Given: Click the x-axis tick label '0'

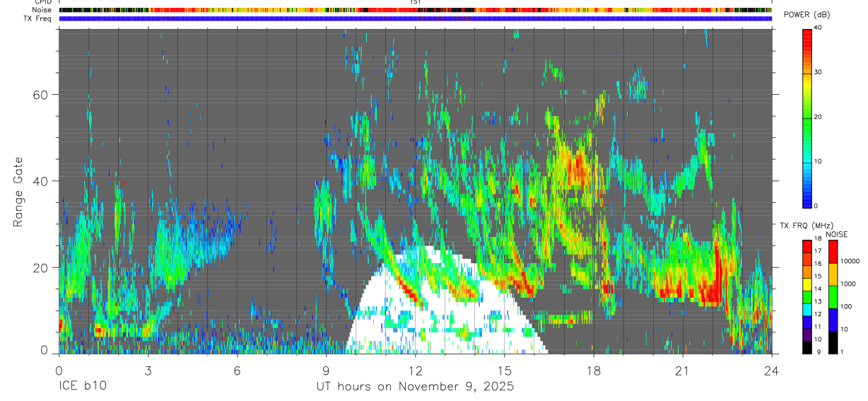Looking at the screenshot, I should pyautogui.click(x=59, y=370).
